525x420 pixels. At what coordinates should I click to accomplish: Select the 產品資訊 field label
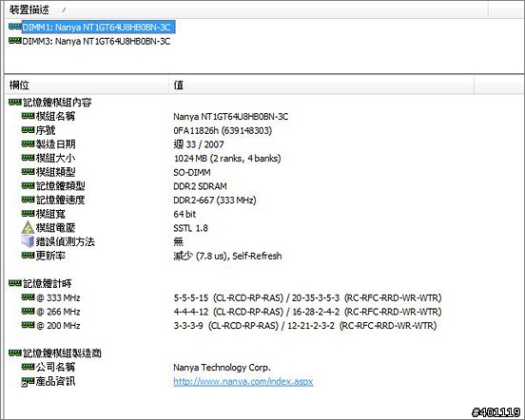(x=55, y=381)
